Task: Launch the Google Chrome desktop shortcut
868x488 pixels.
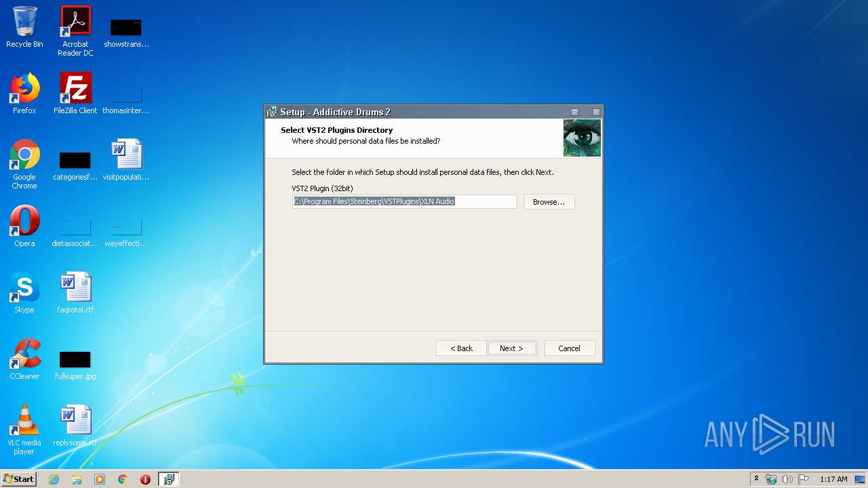Action: pyautogui.click(x=24, y=164)
